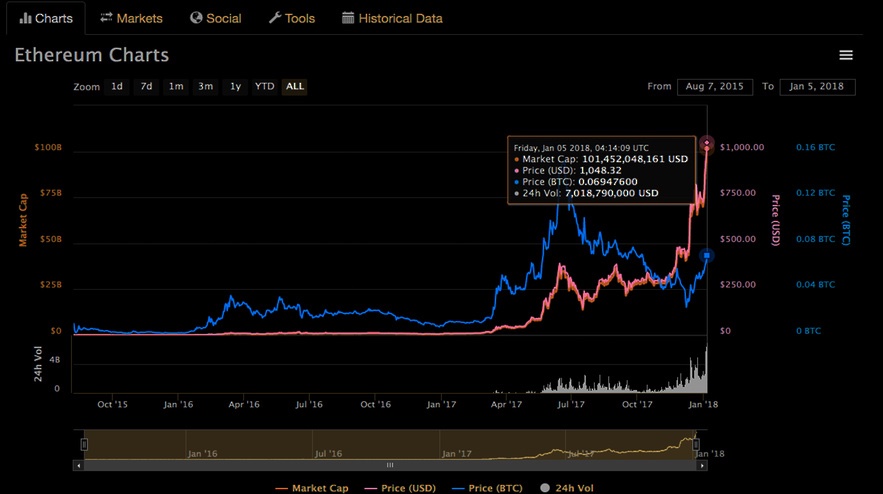Viewport: 883px width, 494px height.
Task: Switch to the Markets tab
Action: coord(131,19)
